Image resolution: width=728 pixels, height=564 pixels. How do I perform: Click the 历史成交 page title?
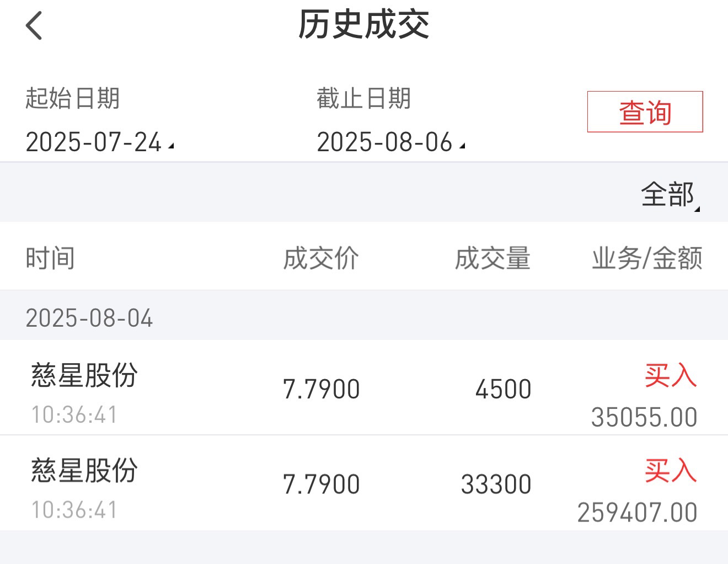[364, 25]
